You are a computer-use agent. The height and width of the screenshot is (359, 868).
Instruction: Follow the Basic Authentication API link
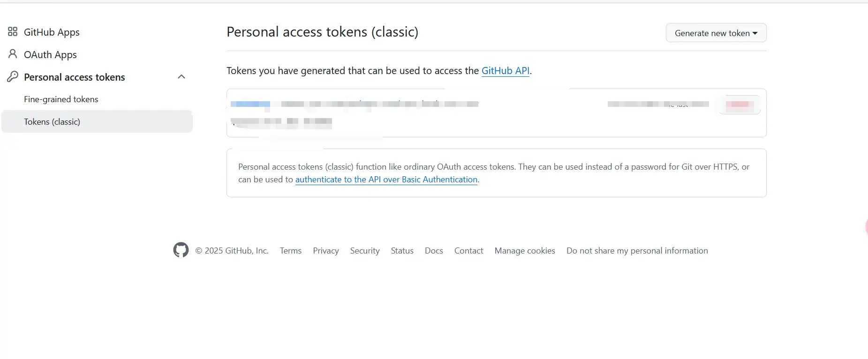(386, 179)
